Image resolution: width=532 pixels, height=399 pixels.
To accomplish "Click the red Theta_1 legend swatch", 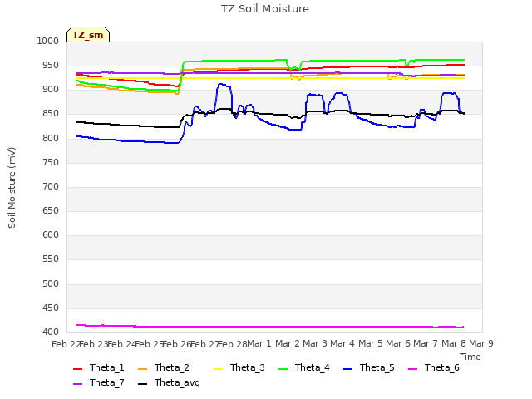I will pyautogui.click(x=77, y=369).
